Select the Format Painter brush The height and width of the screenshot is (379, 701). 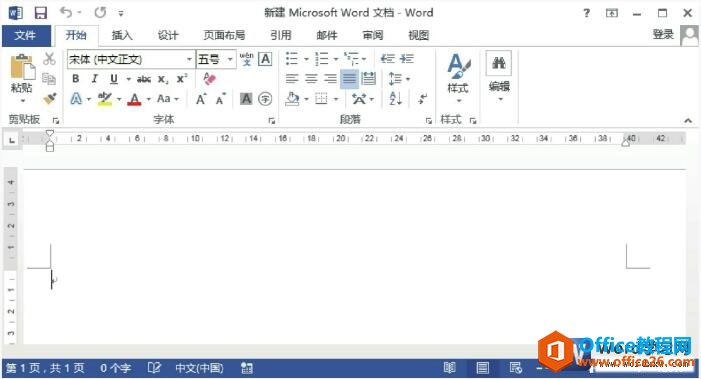point(49,98)
